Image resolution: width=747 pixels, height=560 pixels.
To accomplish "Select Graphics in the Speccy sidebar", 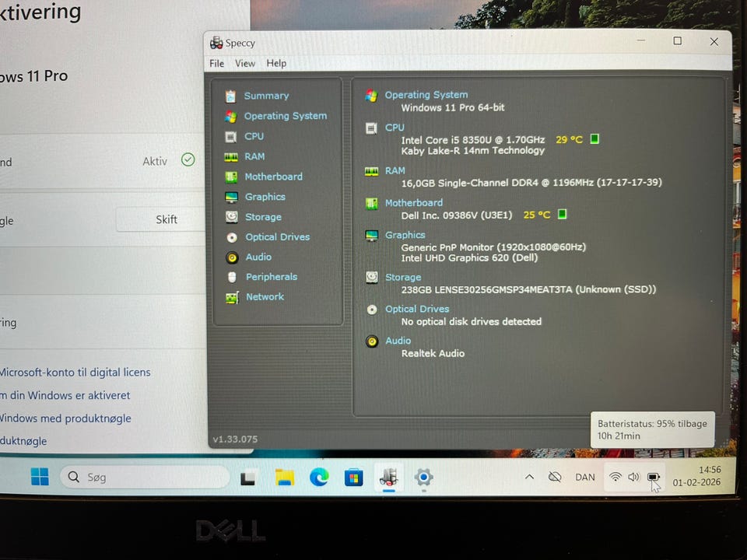I will point(265,197).
